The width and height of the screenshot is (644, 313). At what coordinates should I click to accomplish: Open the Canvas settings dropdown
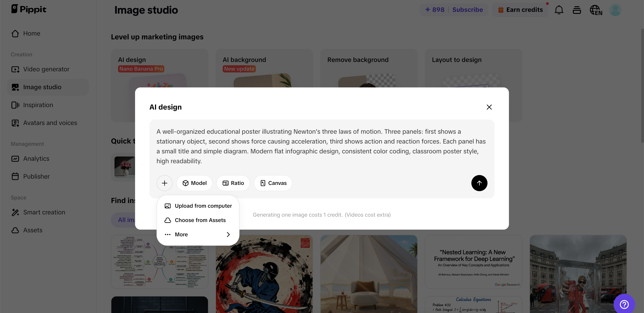coord(273,183)
